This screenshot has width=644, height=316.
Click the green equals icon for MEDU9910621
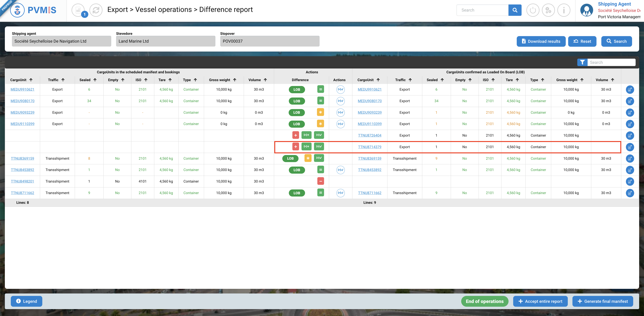tap(320, 89)
